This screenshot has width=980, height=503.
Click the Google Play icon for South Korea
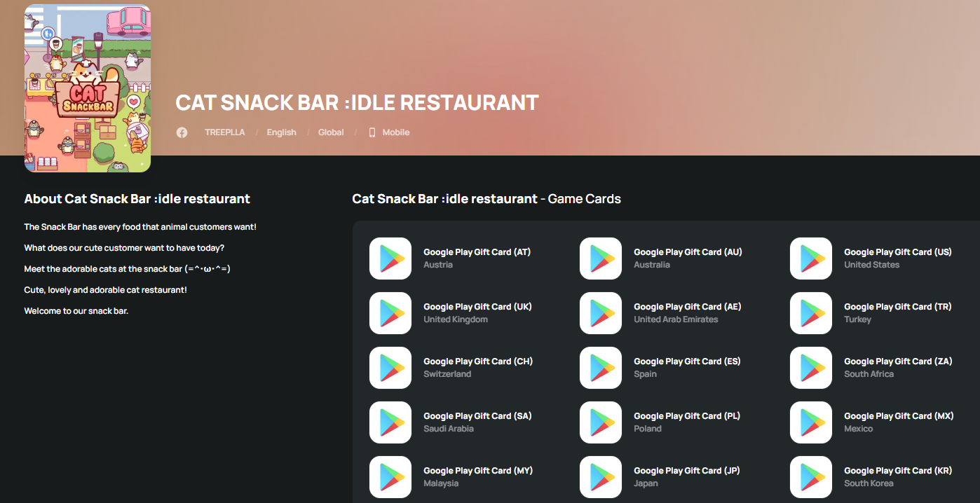point(811,477)
